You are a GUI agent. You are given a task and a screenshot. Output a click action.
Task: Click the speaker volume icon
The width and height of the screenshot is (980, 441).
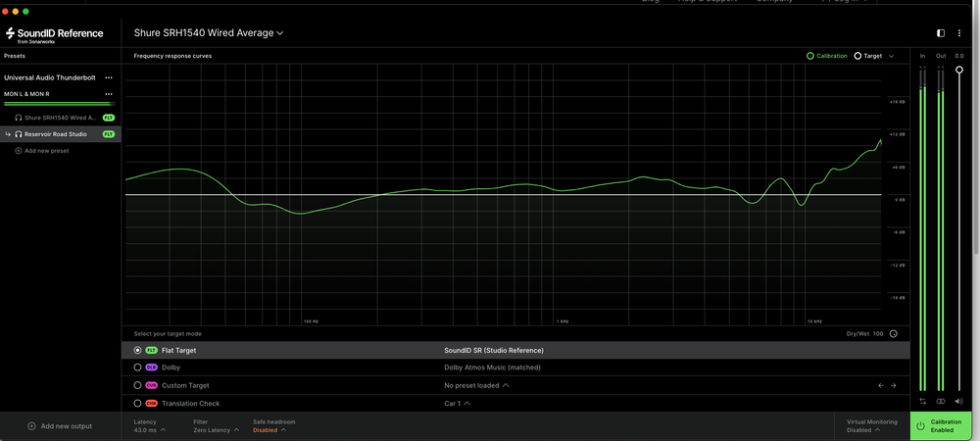point(959,401)
